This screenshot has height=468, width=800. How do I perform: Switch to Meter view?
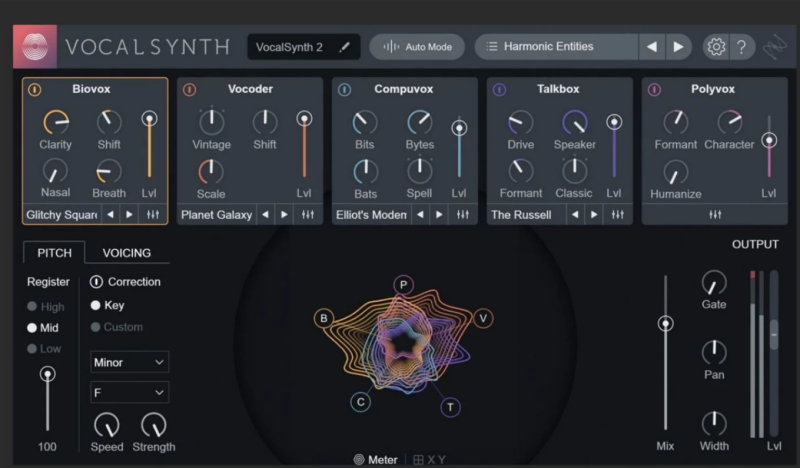click(376, 460)
